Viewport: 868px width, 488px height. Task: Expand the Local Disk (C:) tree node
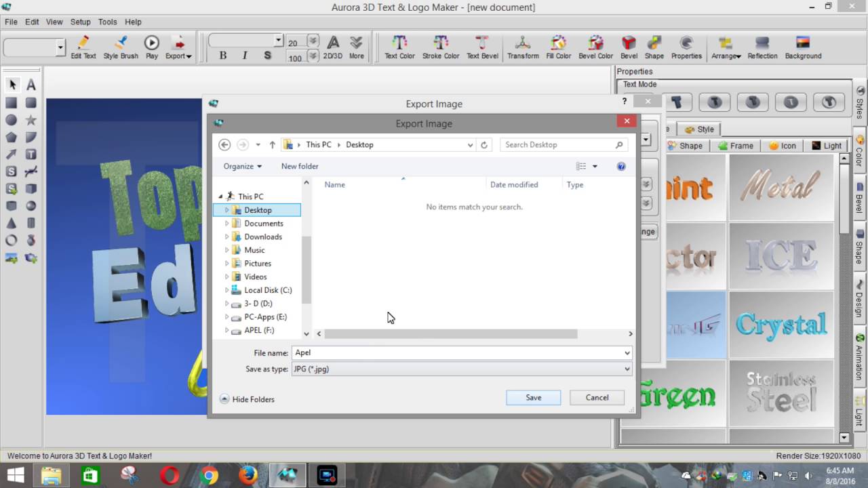tap(227, 290)
